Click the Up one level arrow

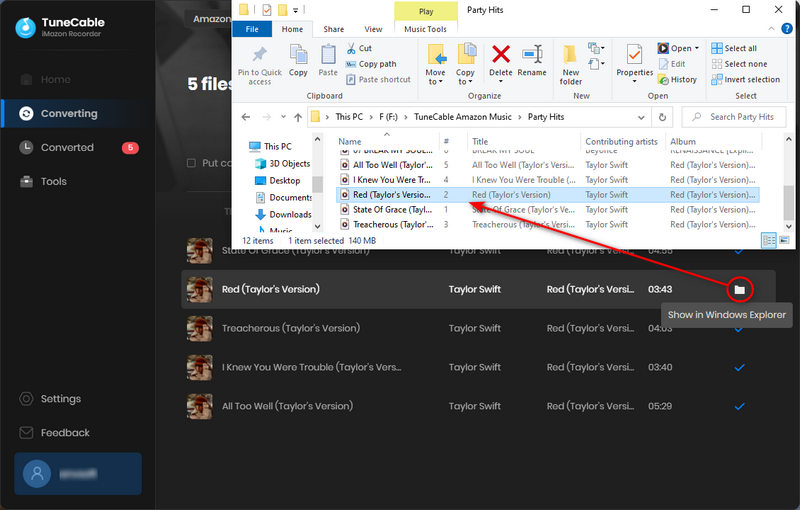(298, 117)
